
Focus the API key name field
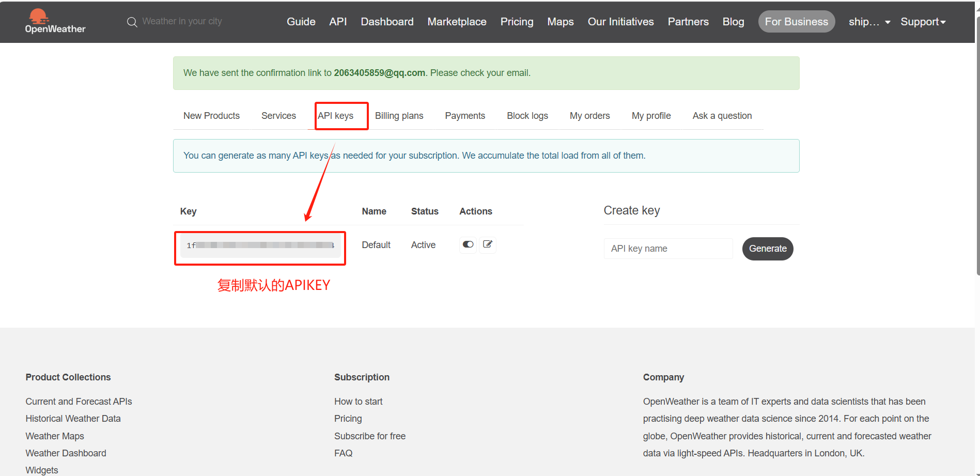pyautogui.click(x=668, y=249)
